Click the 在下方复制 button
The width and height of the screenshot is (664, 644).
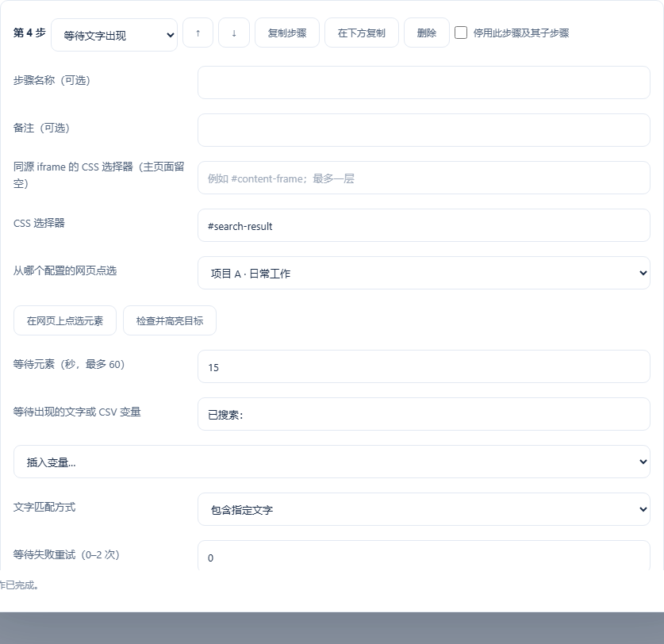361,33
